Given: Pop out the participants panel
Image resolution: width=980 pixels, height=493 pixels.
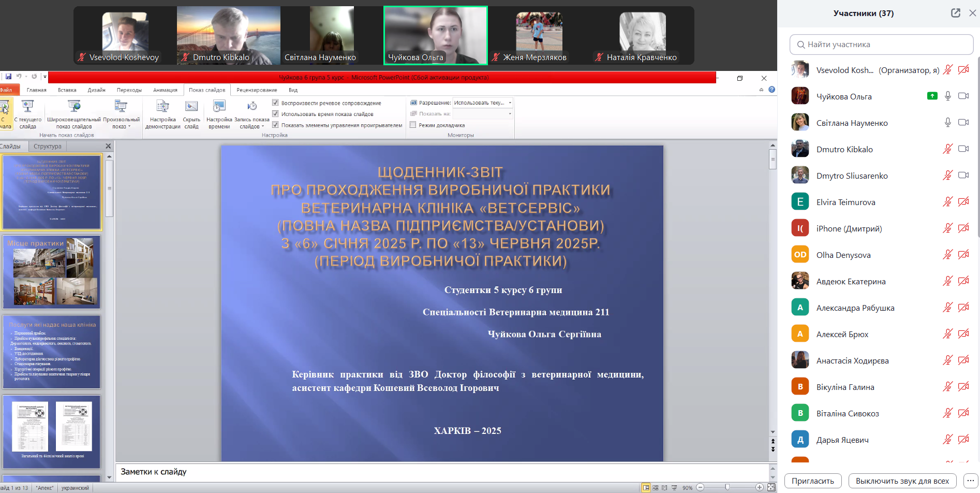Looking at the screenshot, I should 956,13.
